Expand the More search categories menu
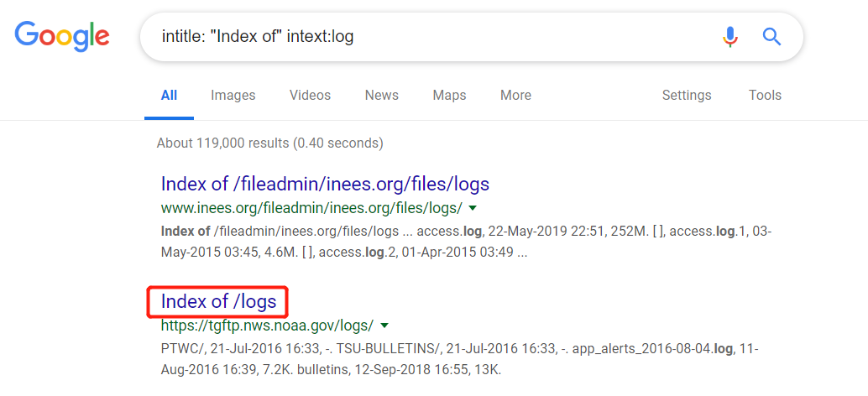The height and width of the screenshot is (396, 868). [x=515, y=95]
